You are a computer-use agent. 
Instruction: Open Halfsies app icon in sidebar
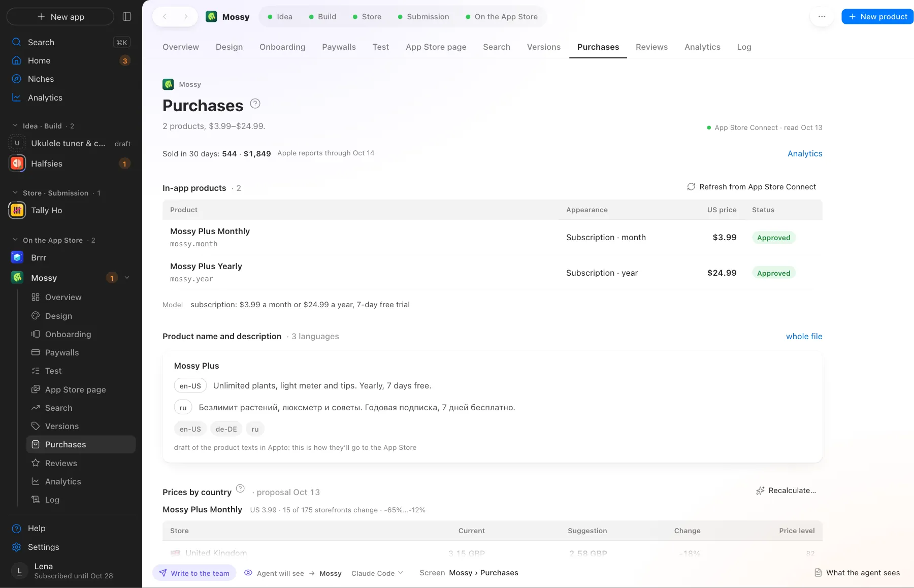(17, 164)
